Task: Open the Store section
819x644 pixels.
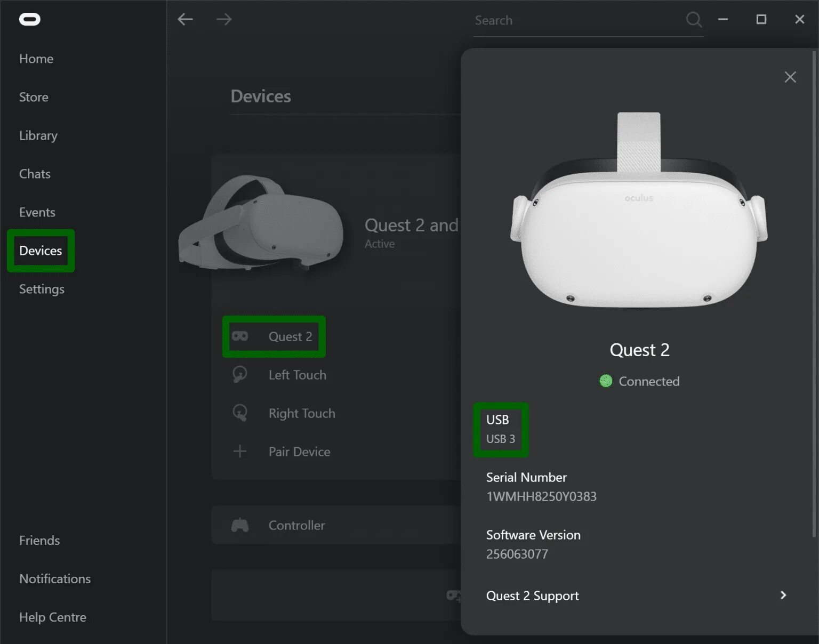Action: coord(34,97)
